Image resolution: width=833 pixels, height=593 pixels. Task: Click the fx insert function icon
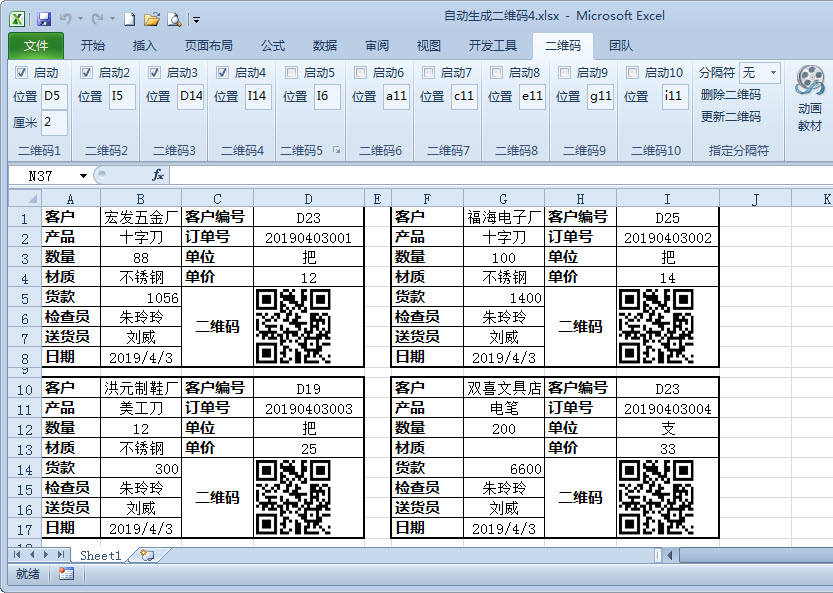coord(158,175)
